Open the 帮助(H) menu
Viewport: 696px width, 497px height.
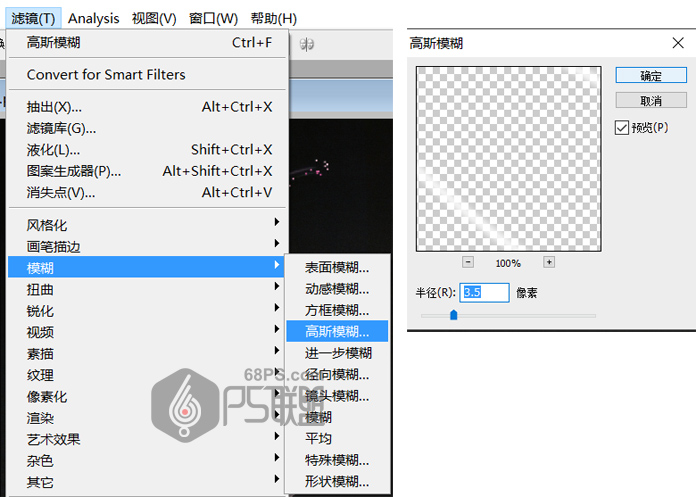coord(273,19)
